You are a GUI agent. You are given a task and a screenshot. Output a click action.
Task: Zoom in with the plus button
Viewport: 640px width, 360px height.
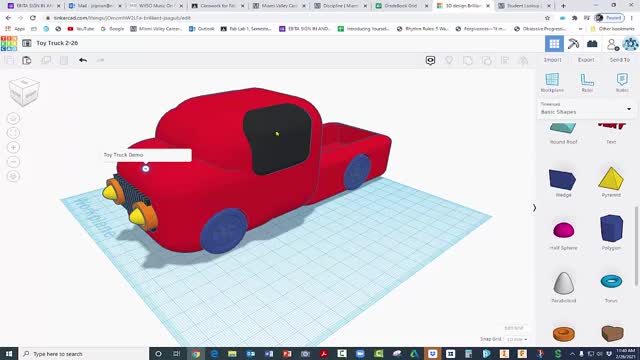(x=13, y=147)
